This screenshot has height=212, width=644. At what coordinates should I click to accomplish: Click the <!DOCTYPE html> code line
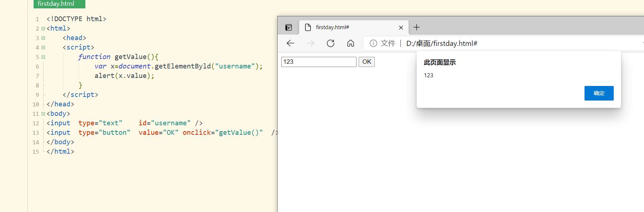(76, 19)
